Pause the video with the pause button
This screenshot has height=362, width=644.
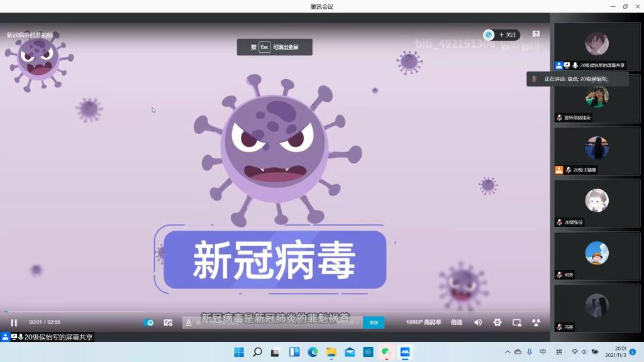[14, 322]
